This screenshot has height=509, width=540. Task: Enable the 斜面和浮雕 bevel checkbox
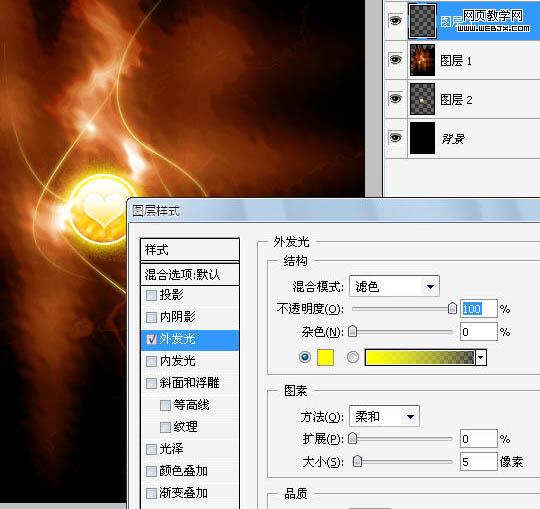coord(151,383)
